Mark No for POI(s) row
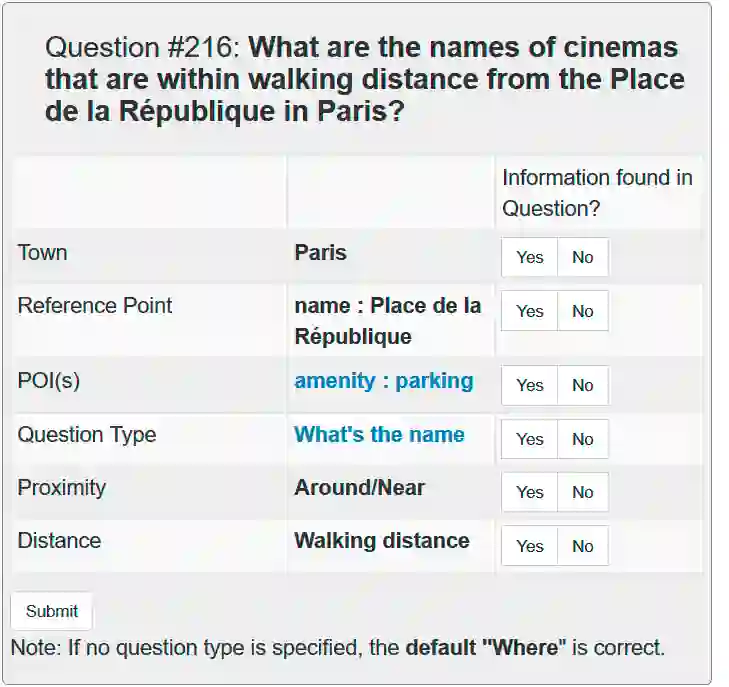The image size is (729, 687). (x=582, y=385)
